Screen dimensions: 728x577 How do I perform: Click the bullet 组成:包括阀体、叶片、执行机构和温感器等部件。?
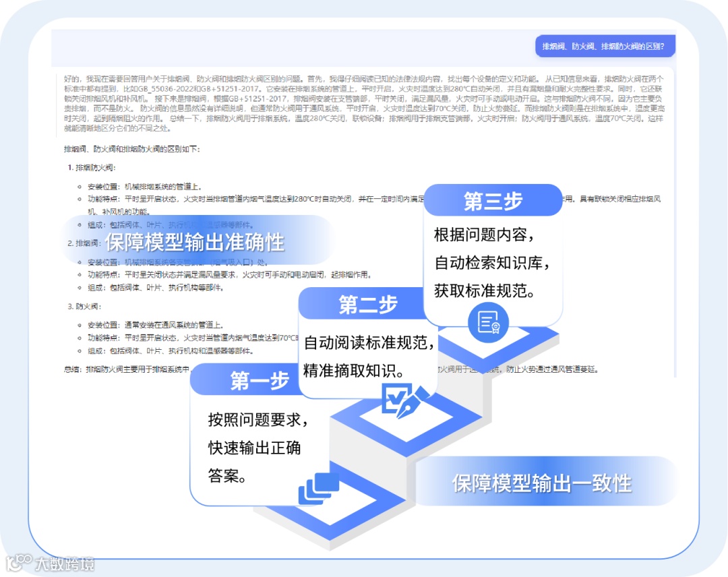pos(171,351)
